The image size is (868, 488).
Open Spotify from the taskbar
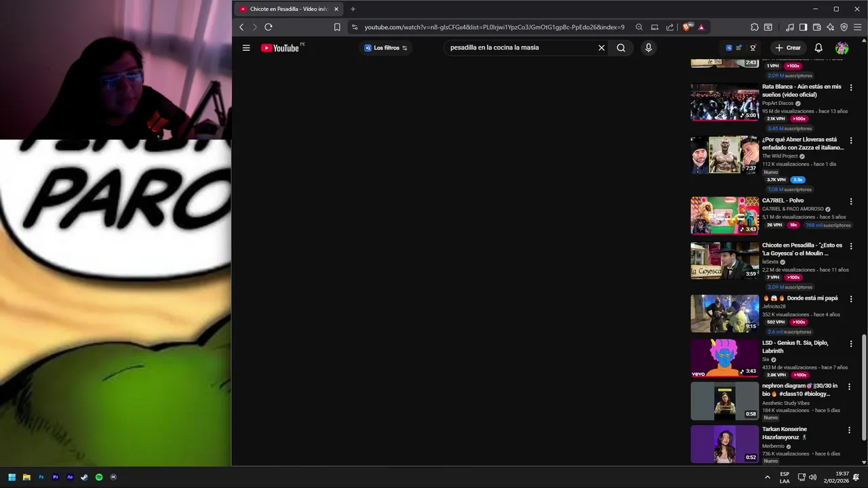click(99, 477)
